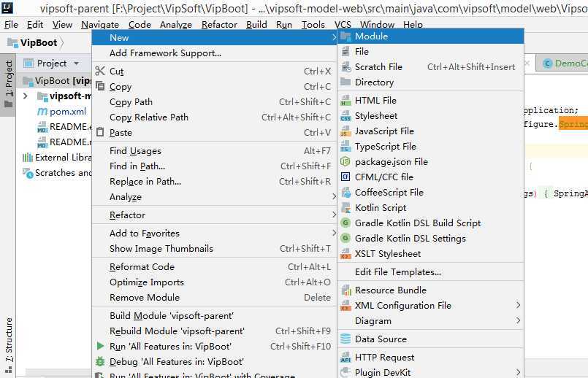Open the Edit menu
Viewport: 588px width, 378px height.
(35, 25)
